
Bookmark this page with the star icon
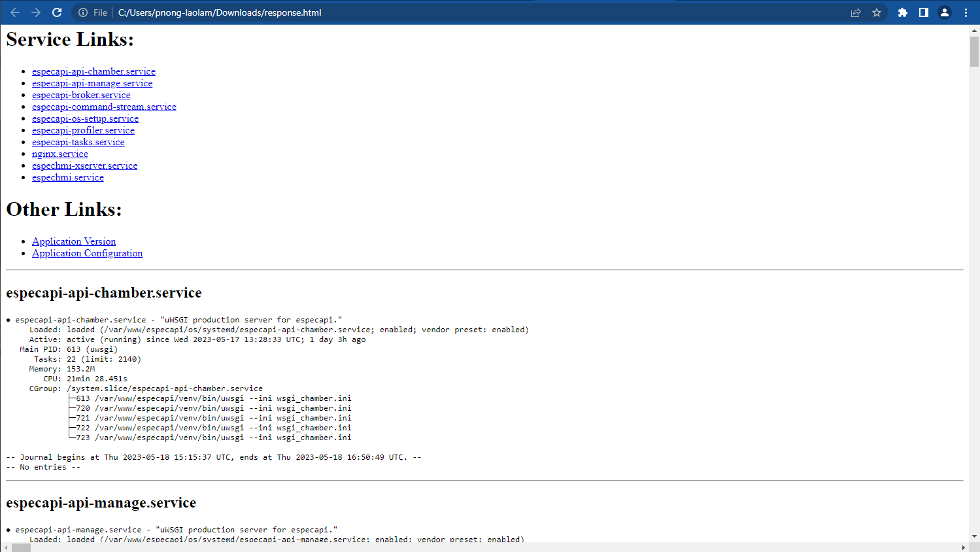point(877,12)
